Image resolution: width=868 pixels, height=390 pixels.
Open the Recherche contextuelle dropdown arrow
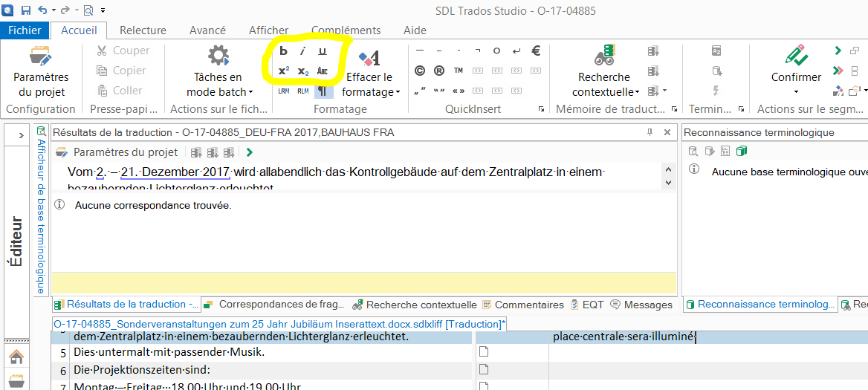637,92
